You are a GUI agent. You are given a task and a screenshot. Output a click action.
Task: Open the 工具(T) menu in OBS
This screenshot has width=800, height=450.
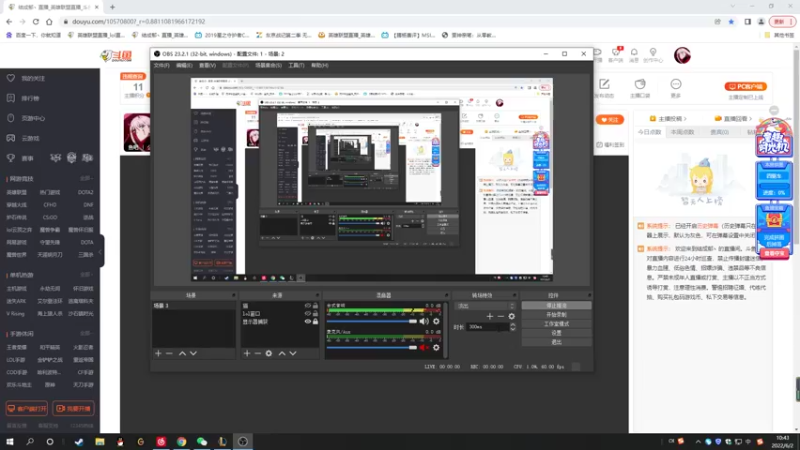click(x=296, y=65)
